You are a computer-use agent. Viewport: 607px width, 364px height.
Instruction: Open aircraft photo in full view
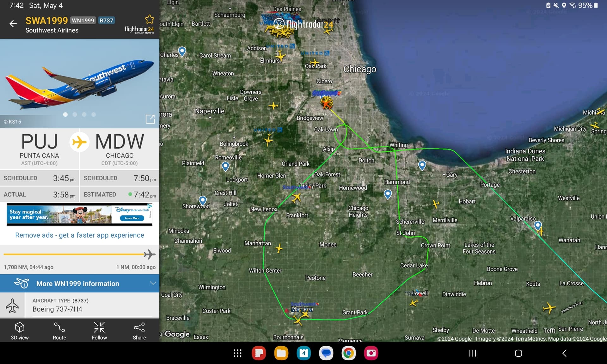tap(150, 119)
